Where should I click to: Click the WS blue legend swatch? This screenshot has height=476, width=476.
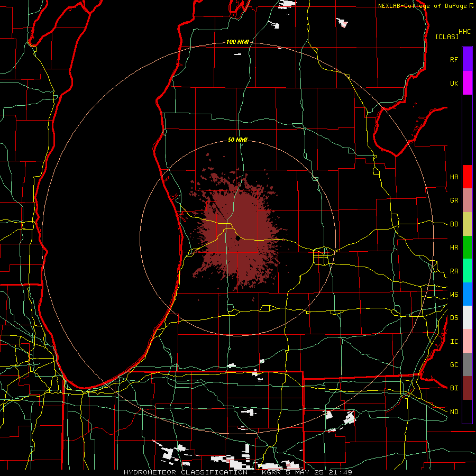467,294
